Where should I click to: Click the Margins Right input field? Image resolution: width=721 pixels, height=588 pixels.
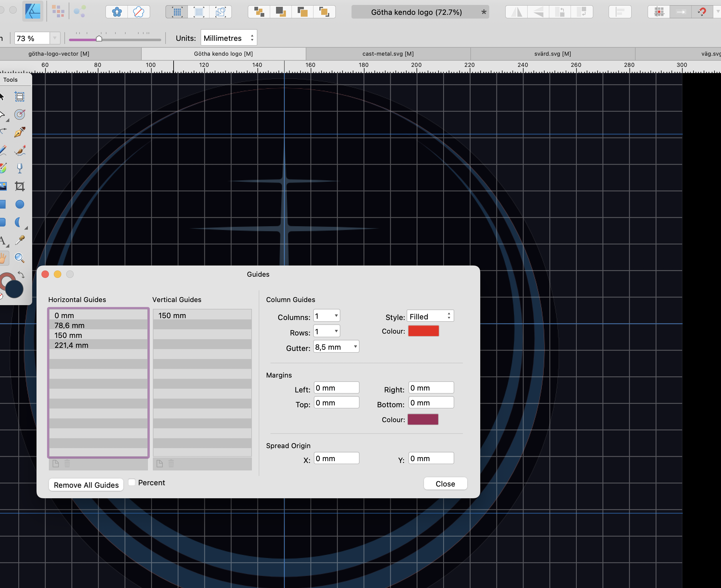coord(431,388)
